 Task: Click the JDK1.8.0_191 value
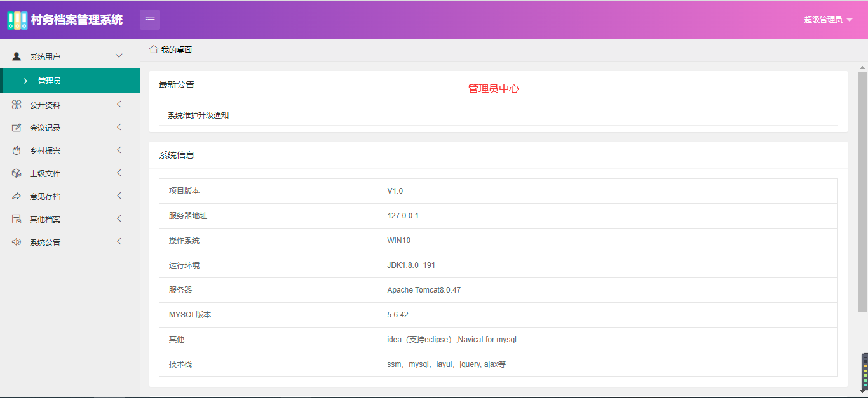click(411, 265)
